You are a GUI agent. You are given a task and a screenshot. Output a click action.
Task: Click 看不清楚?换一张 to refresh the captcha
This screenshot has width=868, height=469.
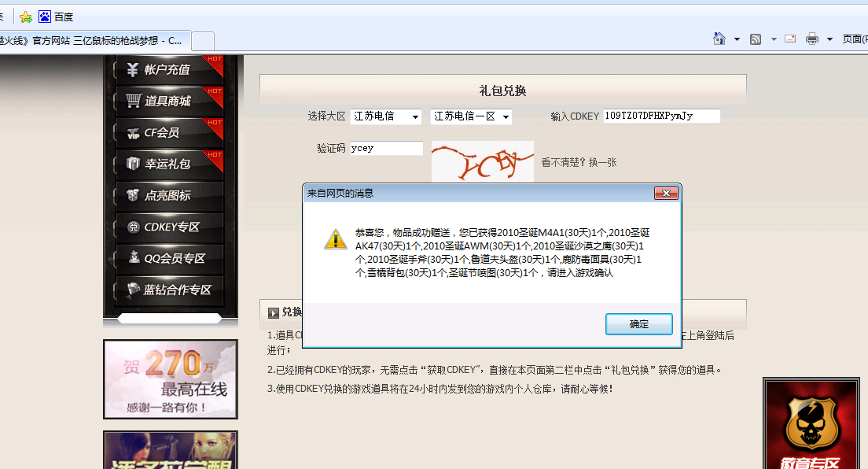click(x=579, y=162)
